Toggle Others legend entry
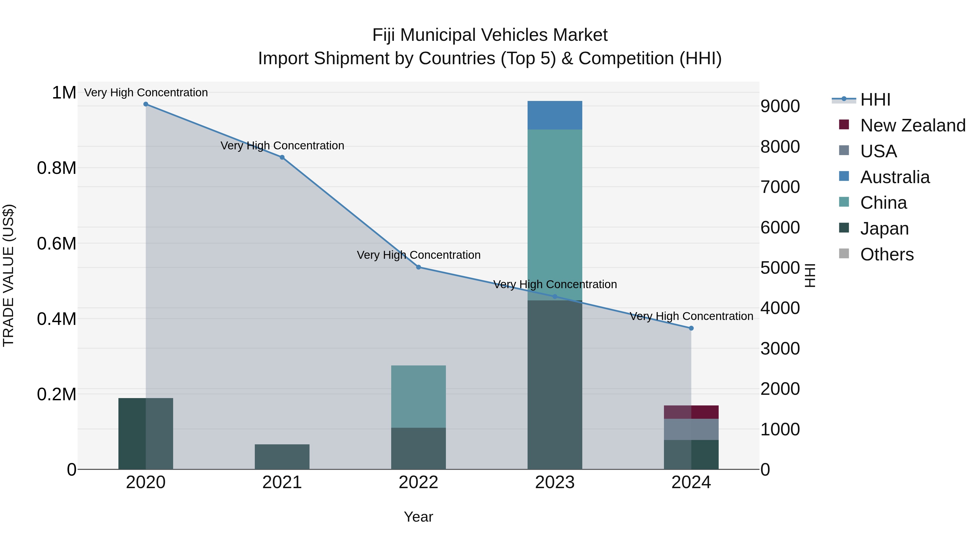 876,254
